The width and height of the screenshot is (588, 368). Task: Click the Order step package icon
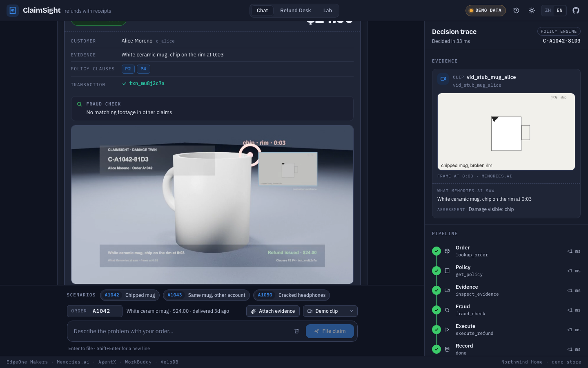(x=447, y=251)
